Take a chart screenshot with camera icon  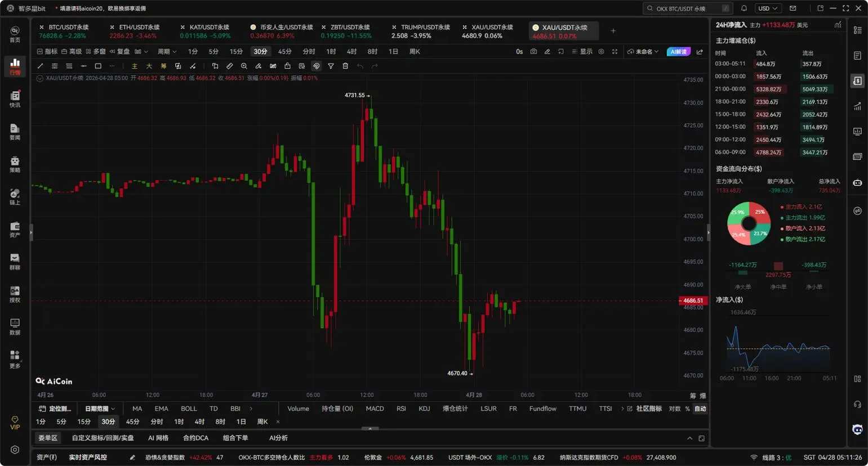(x=533, y=51)
